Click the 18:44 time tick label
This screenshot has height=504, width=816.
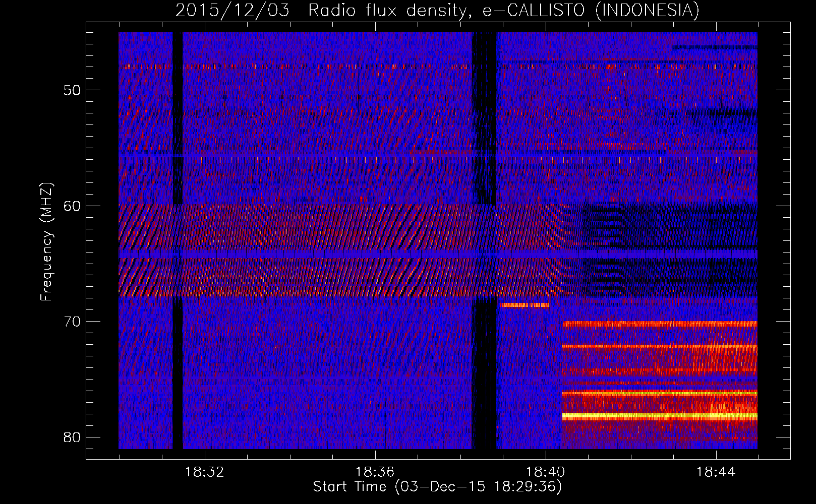click(x=716, y=472)
